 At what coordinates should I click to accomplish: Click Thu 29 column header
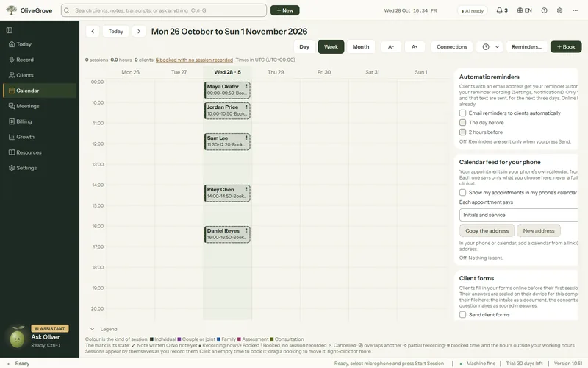click(276, 72)
